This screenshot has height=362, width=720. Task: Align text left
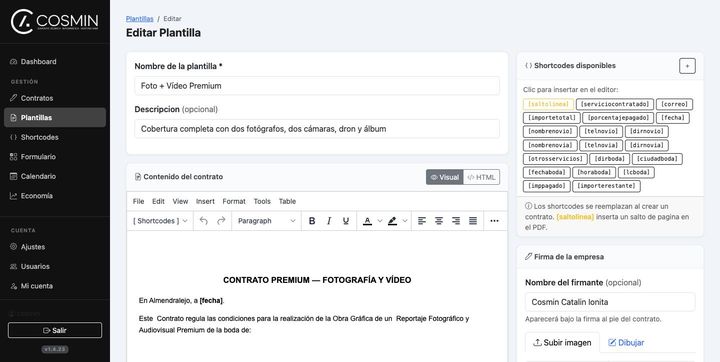click(422, 221)
